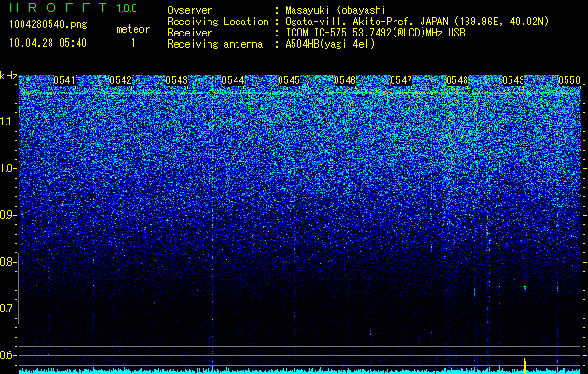Click the 0543 time marker
The height and width of the screenshot is (374, 588).
[177, 80]
